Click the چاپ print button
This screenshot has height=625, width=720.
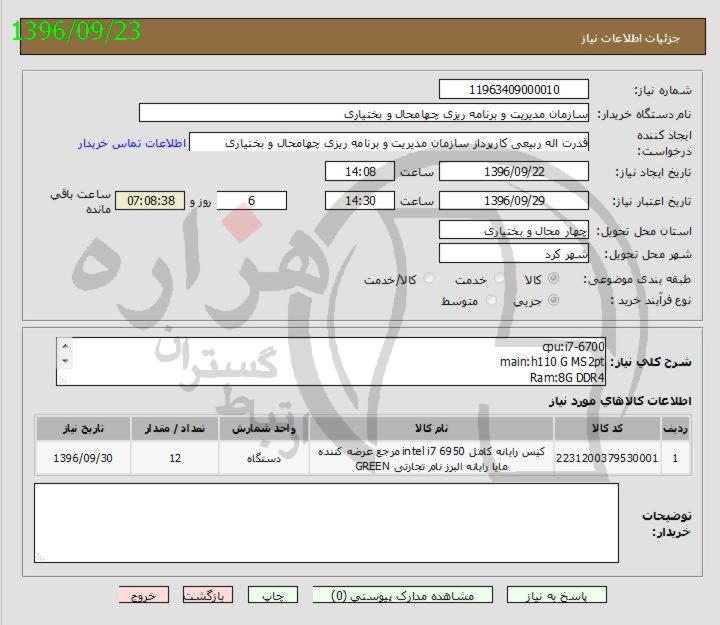(273, 595)
